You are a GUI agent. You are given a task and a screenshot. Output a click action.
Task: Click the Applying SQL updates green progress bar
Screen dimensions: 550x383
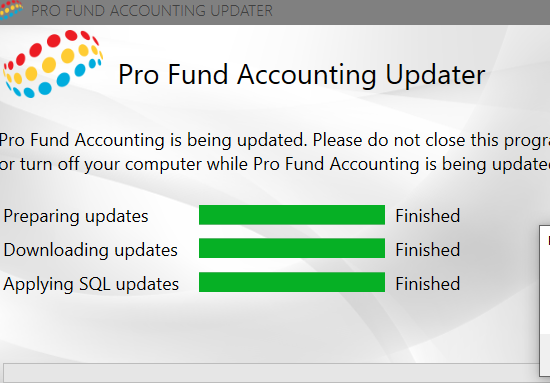point(292,282)
